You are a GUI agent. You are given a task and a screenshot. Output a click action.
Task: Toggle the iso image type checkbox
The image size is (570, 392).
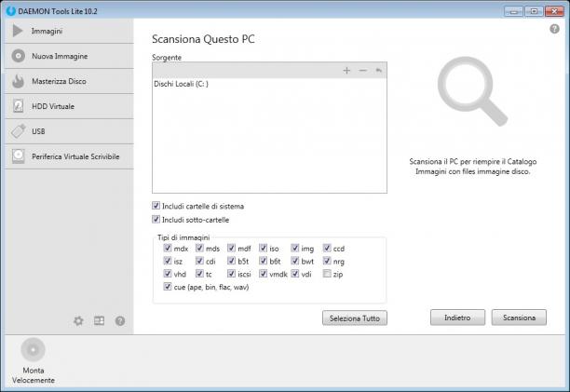(x=264, y=248)
